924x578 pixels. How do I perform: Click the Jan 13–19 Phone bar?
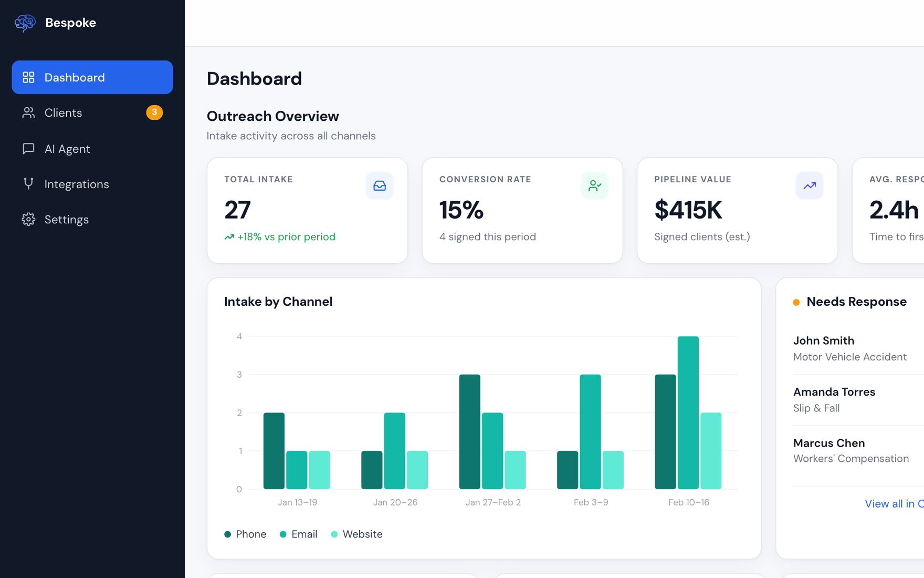point(274,451)
